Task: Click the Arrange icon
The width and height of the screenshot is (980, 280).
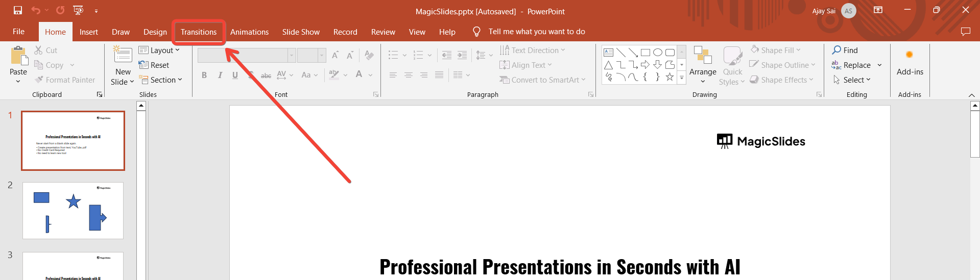Action: 703,55
